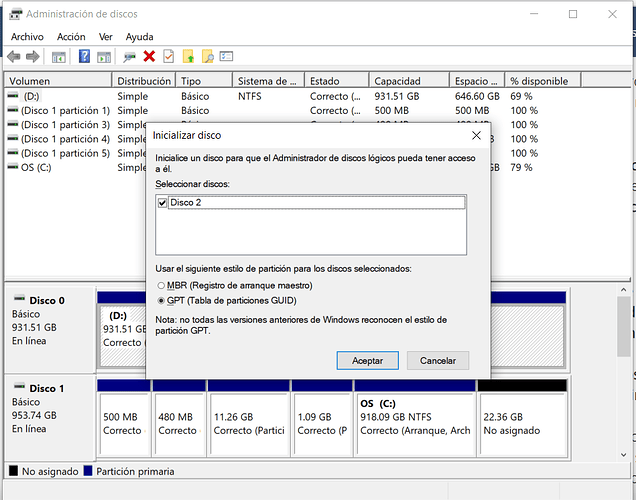Sort by the % disponible column header
Screen dimensions: 636x500
click(543, 81)
